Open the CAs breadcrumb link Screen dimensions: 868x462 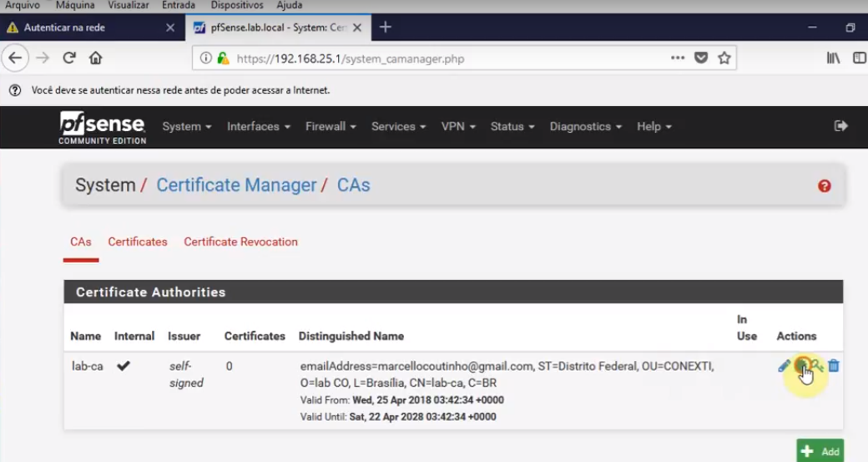click(353, 185)
